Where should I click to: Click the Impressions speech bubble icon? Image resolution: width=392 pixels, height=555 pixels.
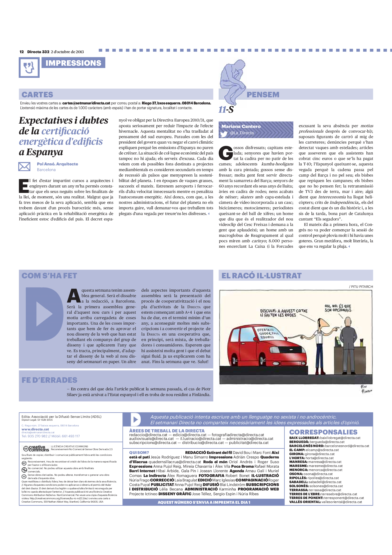coord(29,67)
